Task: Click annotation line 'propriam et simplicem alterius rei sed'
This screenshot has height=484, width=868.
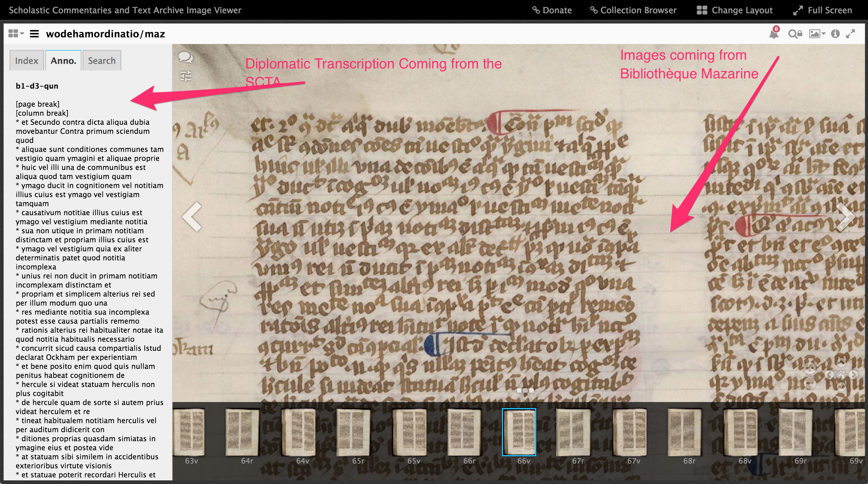Action: [88, 294]
